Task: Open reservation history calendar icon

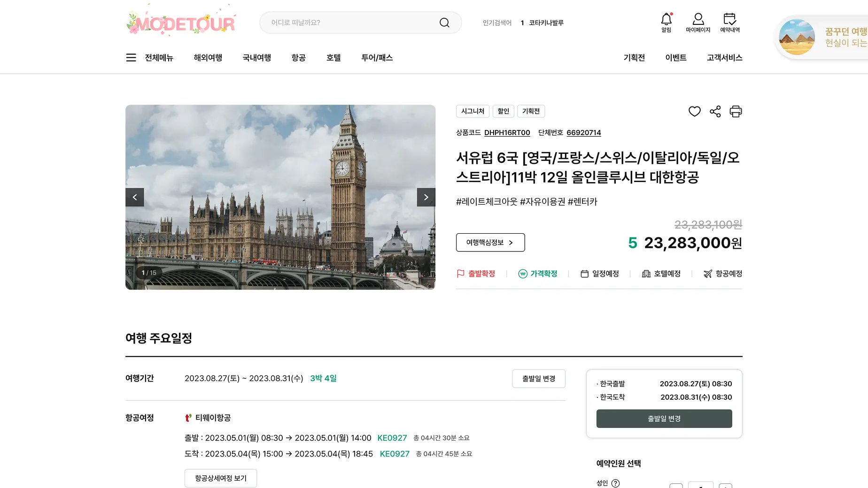Action: [x=729, y=20]
